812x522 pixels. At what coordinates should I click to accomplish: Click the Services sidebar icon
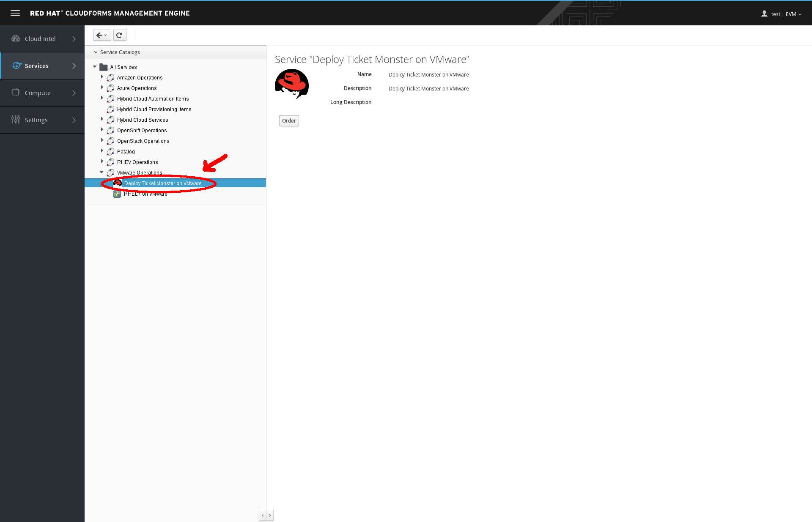point(16,66)
